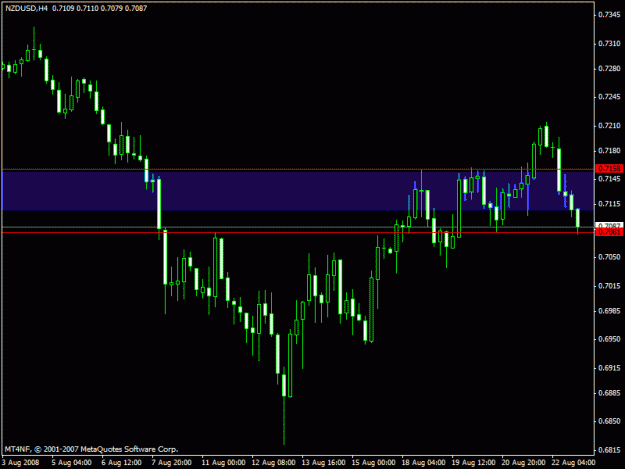The height and width of the screenshot is (469, 625).
Task: Click the 0.7115 price axis label
Action: (x=609, y=204)
